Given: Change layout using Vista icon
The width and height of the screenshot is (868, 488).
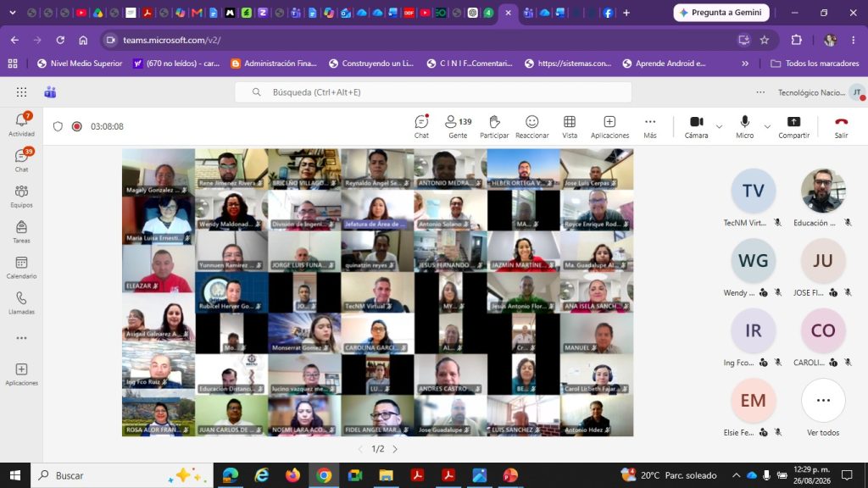Looking at the screenshot, I should [x=569, y=127].
